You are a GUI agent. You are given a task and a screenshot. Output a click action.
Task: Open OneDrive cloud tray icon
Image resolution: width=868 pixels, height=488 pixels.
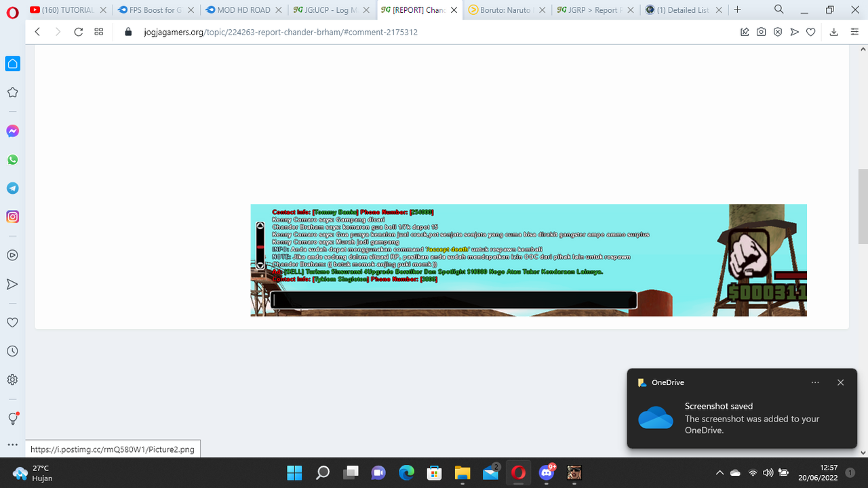(735, 472)
